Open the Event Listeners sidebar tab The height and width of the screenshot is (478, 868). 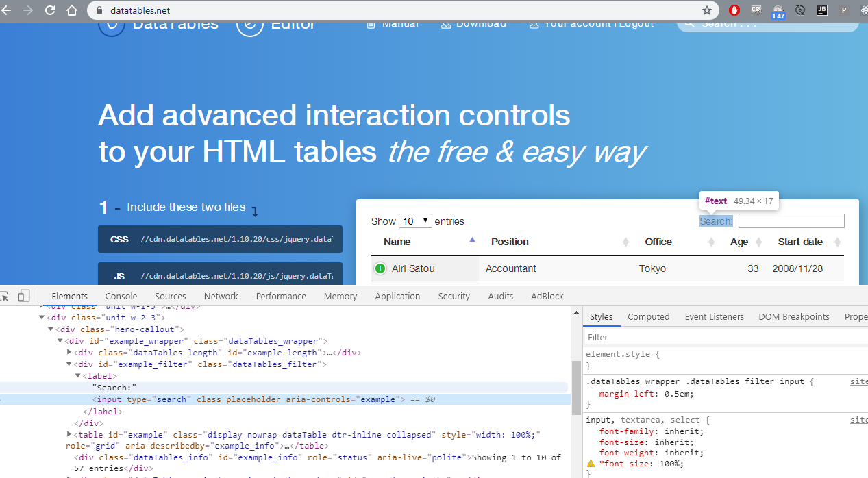715,316
